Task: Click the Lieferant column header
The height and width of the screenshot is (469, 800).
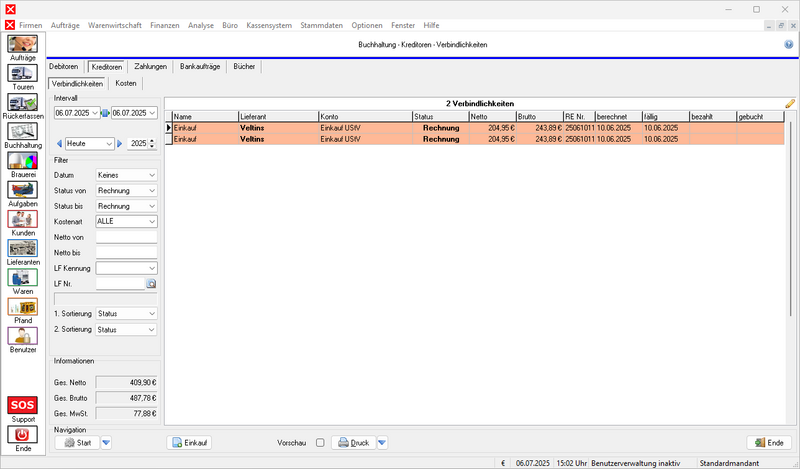Action: pos(277,115)
